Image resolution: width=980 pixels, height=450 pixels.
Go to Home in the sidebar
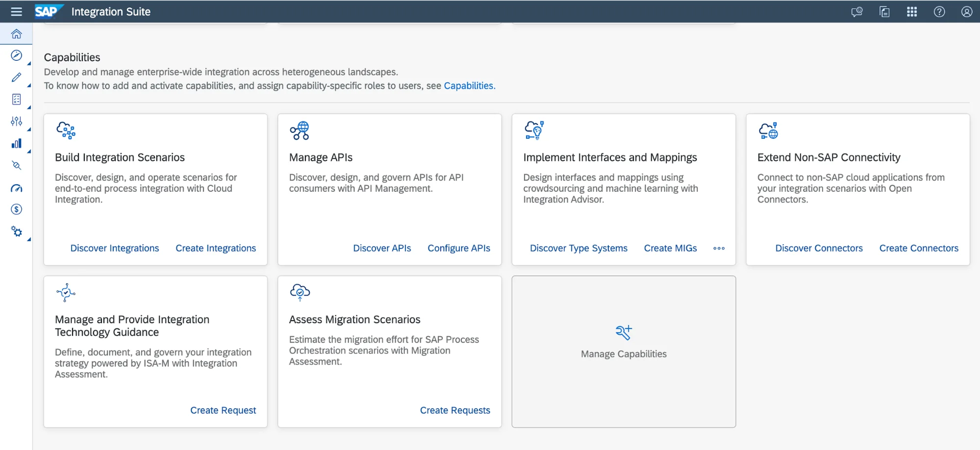[x=16, y=34]
